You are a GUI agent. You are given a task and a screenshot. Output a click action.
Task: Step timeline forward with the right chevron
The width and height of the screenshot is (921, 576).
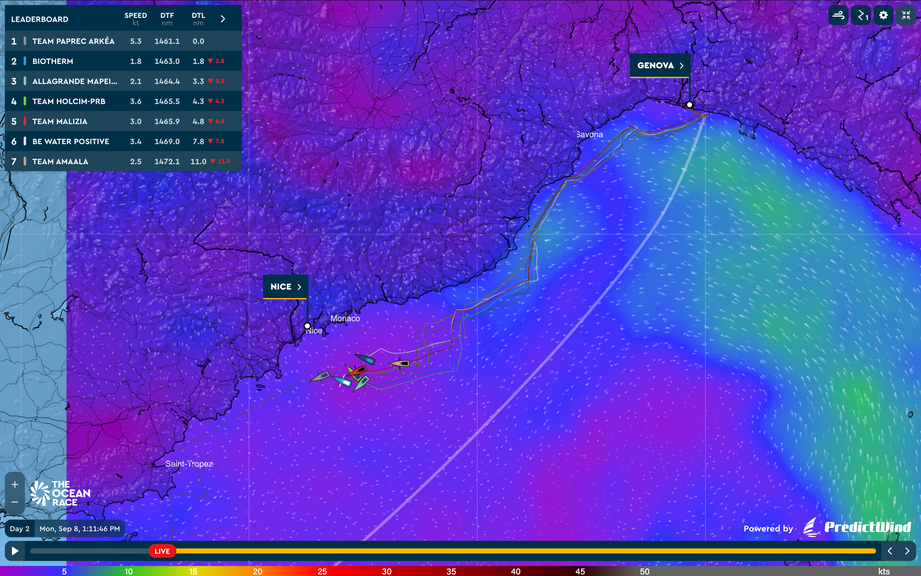tap(907, 551)
